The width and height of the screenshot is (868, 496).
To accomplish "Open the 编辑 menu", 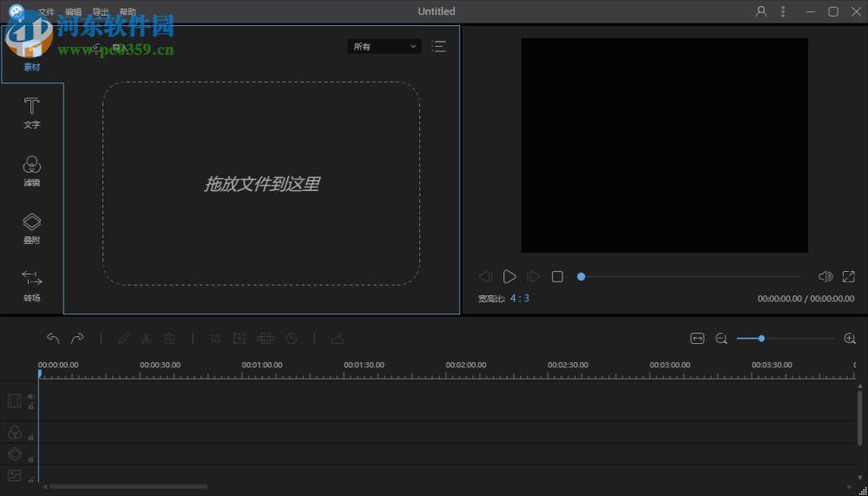I will tap(73, 12).
